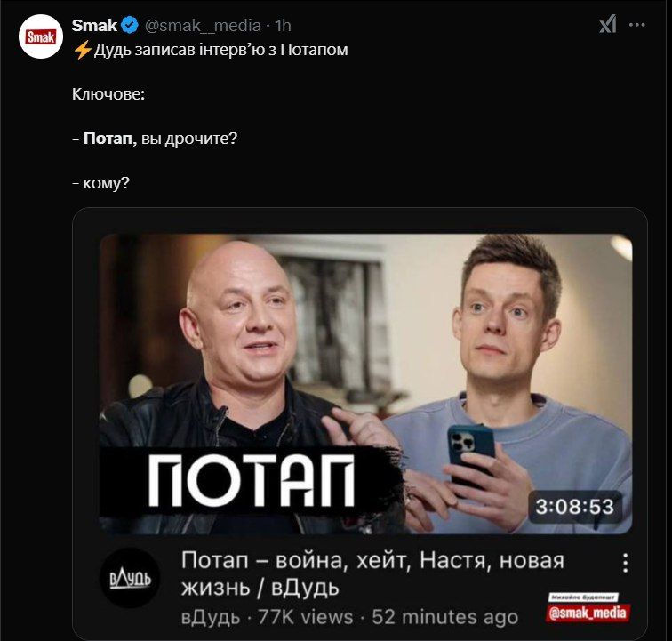Click the 1h post timestamp
Screen dimensions: 672x641
click(x=283, y=26)
